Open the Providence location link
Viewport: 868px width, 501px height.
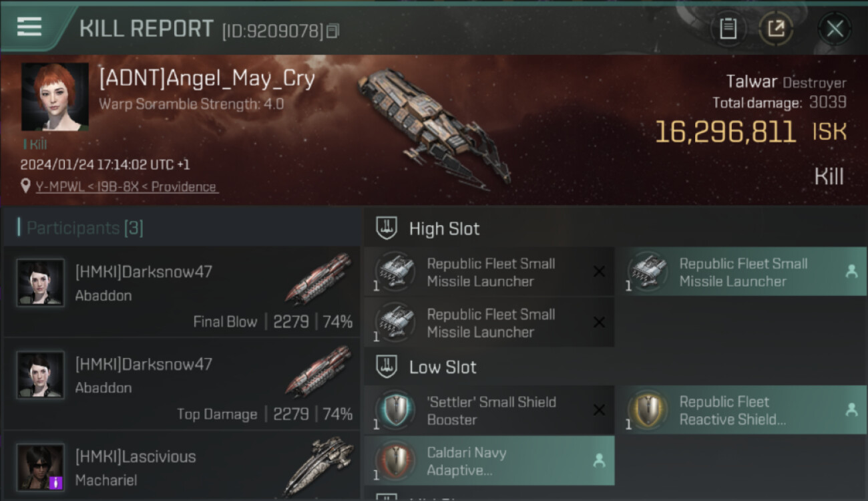(127, 186)
